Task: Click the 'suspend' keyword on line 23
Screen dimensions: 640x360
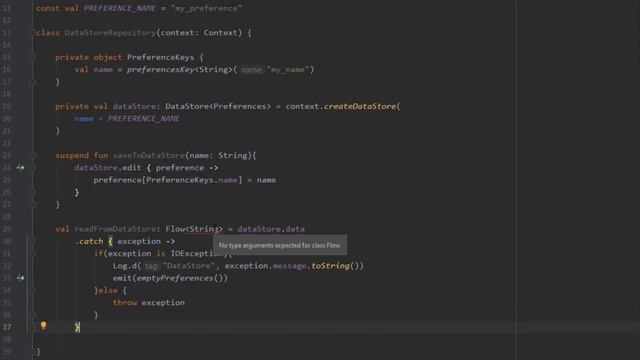Action: (x=72, y=155)
